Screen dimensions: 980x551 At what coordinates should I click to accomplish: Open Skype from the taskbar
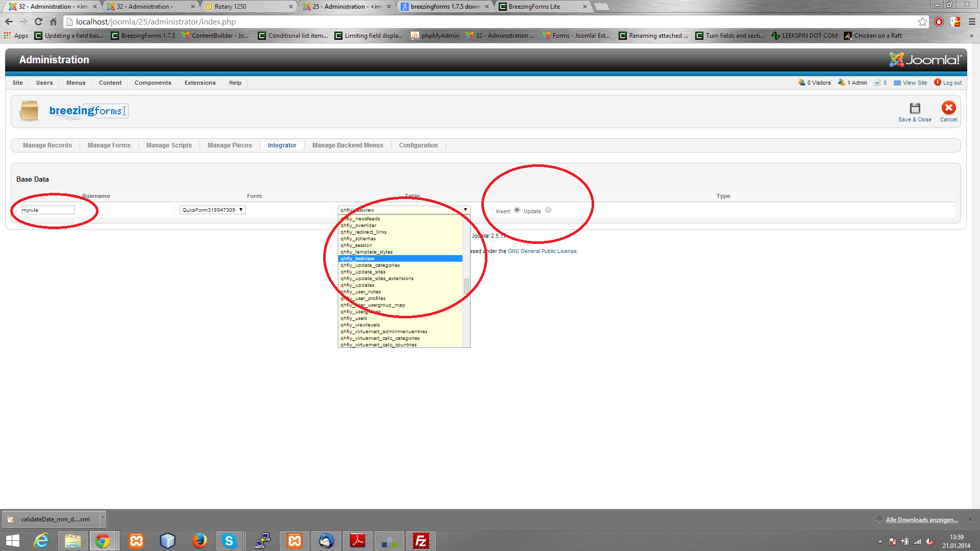229,541
